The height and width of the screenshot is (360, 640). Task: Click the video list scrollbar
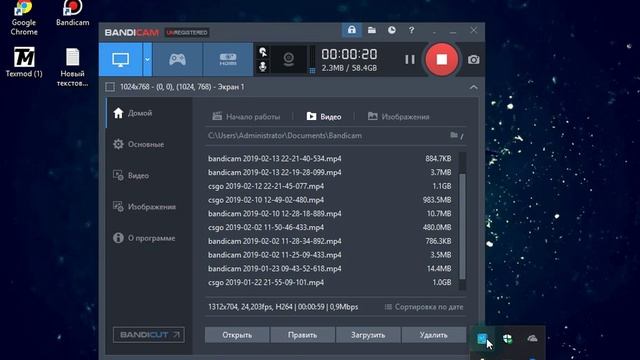click(462, 226)
